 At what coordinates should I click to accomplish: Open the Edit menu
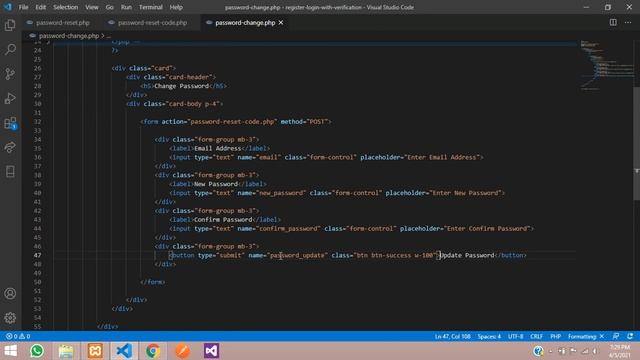coord(40,7)
